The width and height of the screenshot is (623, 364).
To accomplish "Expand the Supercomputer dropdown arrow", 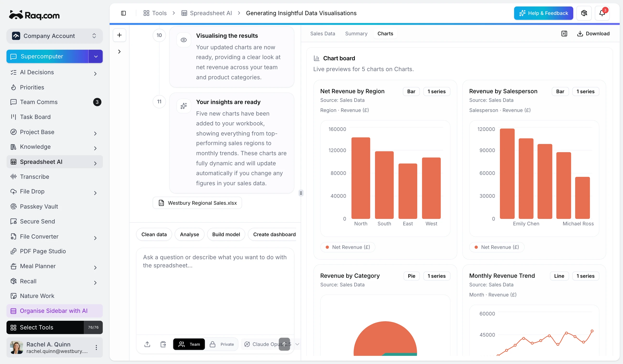I will 96,56.
